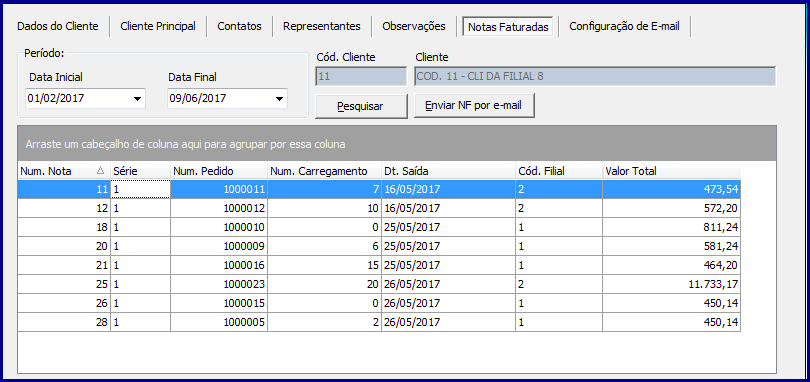Click Num. Carregamento cell with value 10

(324, 208)
